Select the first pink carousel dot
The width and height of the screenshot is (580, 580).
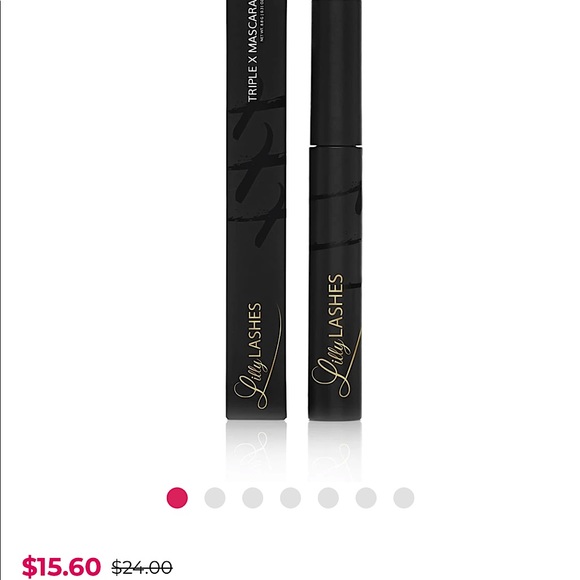[x=177, y=498]
